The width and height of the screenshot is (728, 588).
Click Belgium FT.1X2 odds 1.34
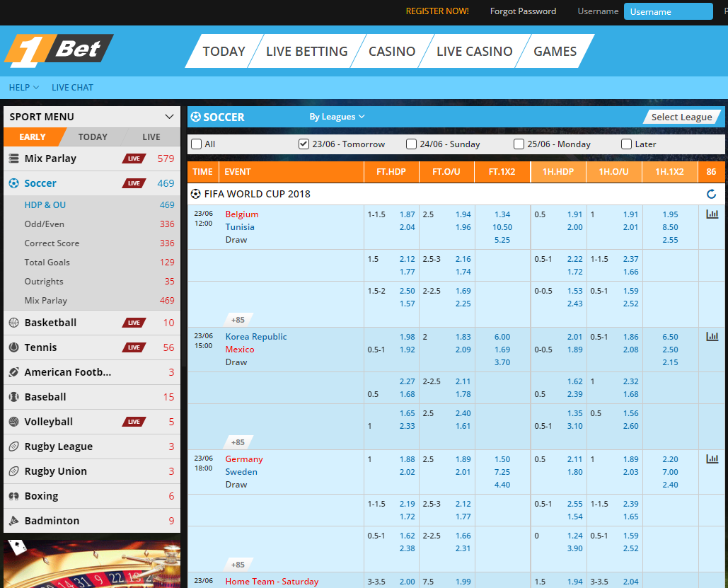502,214
